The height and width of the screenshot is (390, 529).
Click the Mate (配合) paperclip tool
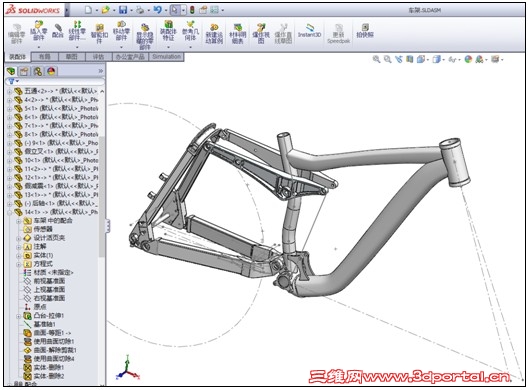58,31
